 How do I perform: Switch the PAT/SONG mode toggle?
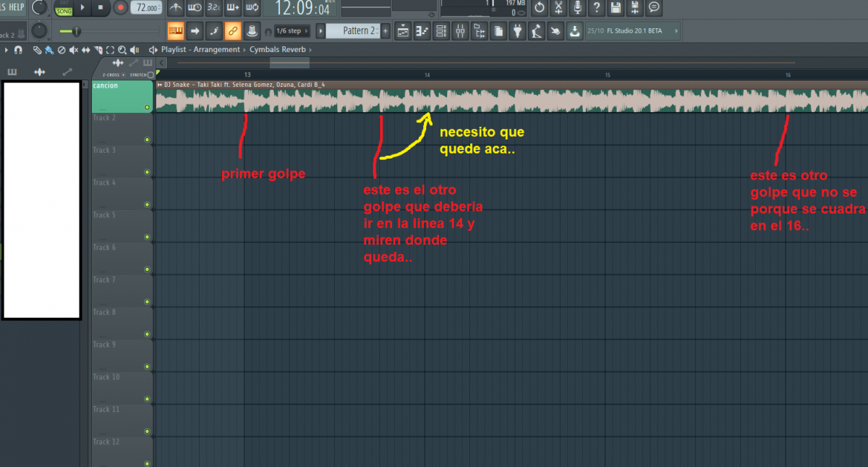coord(64,8)
